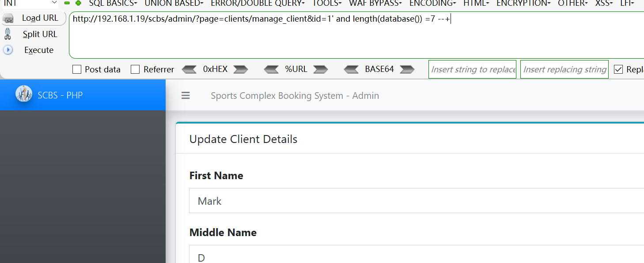Open the WAF BYPASS menu
The width and height of the screenshot is (644, 263).
375,3
